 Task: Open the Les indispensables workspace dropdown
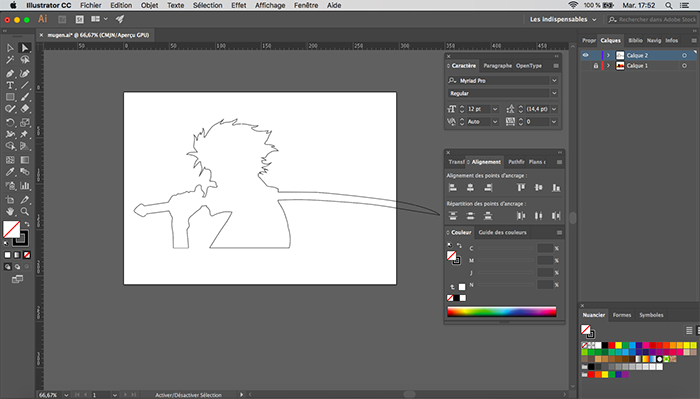click(563, 19)
